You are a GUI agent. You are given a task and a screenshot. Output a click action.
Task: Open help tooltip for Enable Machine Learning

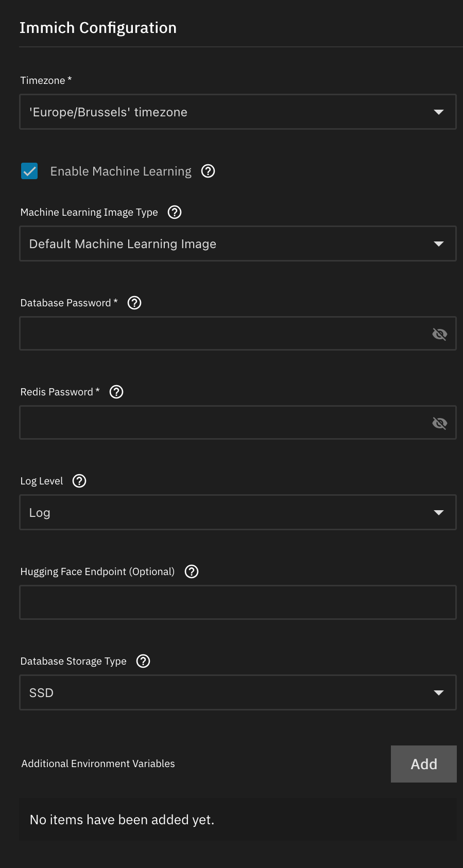pos(208,171)
